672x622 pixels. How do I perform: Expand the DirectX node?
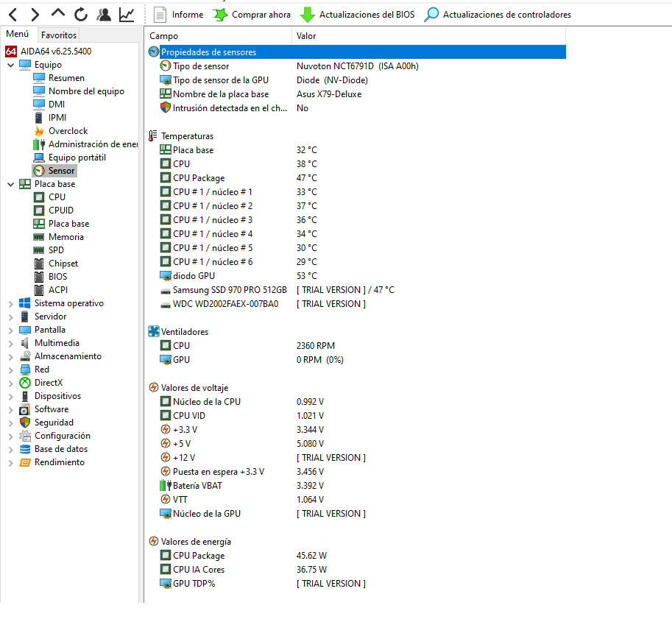click(11, 384)
